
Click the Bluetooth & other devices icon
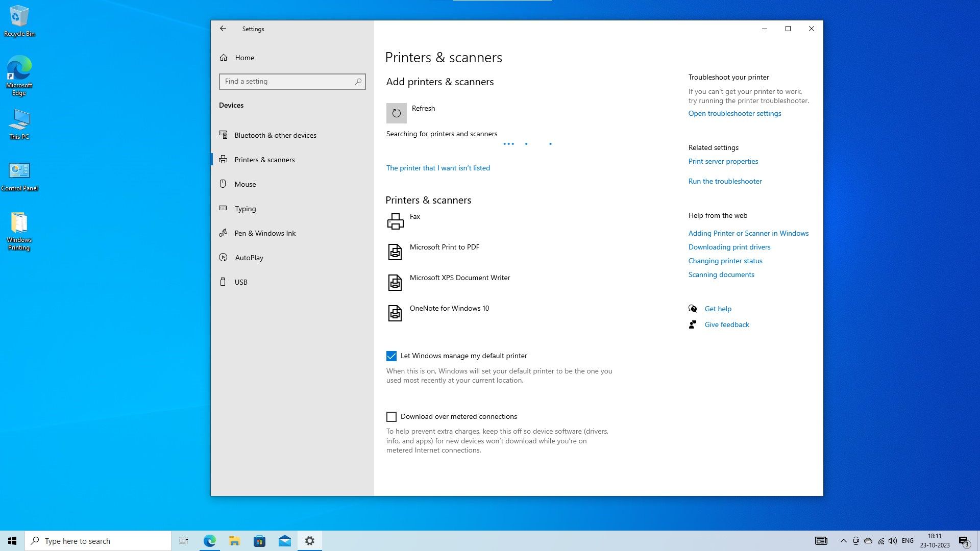pyautogui.click(x=224, y=135)
